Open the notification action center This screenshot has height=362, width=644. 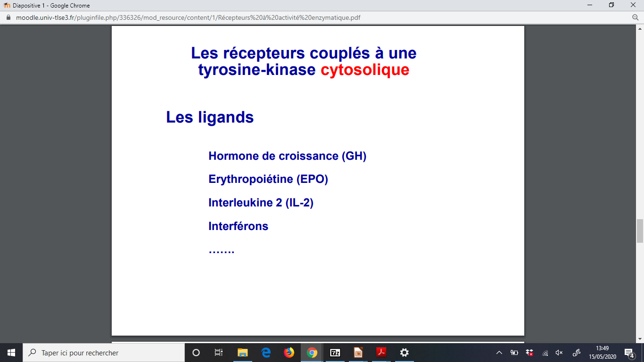[629, 353]
